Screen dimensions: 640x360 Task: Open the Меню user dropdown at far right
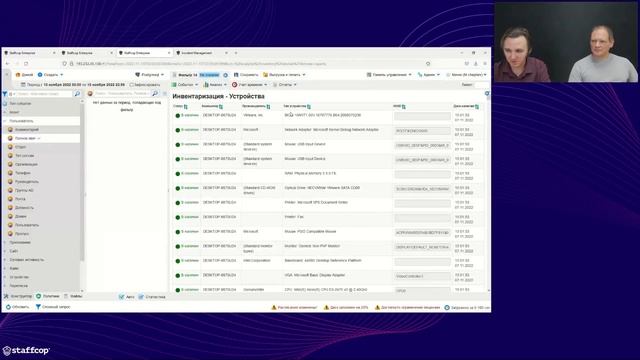point(467,75)
